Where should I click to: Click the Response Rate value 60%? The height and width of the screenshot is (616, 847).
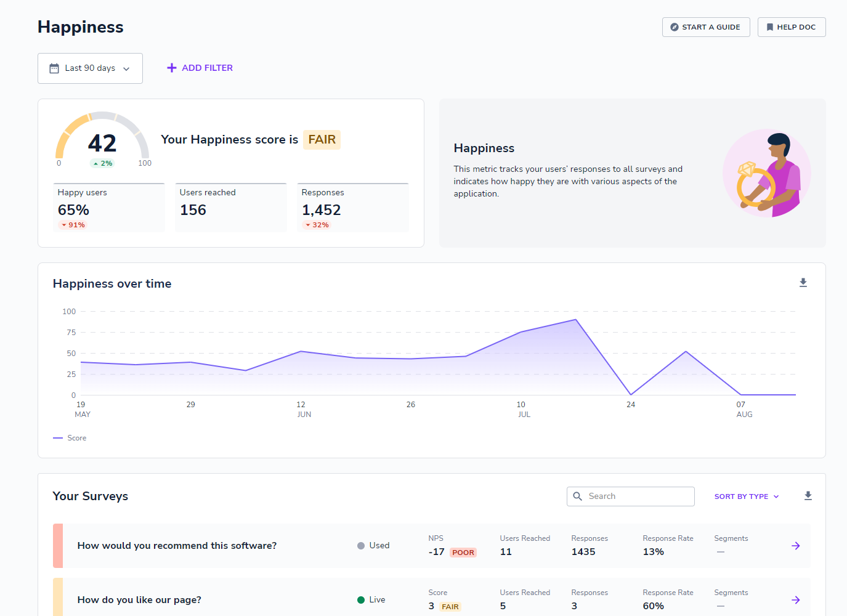(x=654, y=606)
